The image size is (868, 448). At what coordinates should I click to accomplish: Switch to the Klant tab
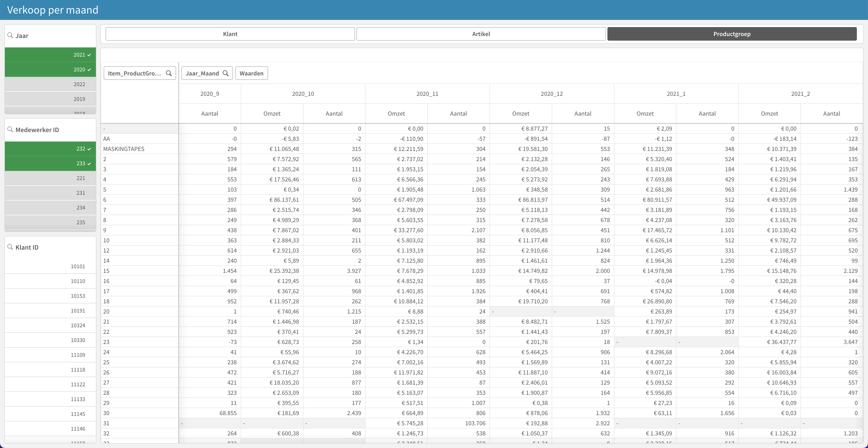click(230, 34)
